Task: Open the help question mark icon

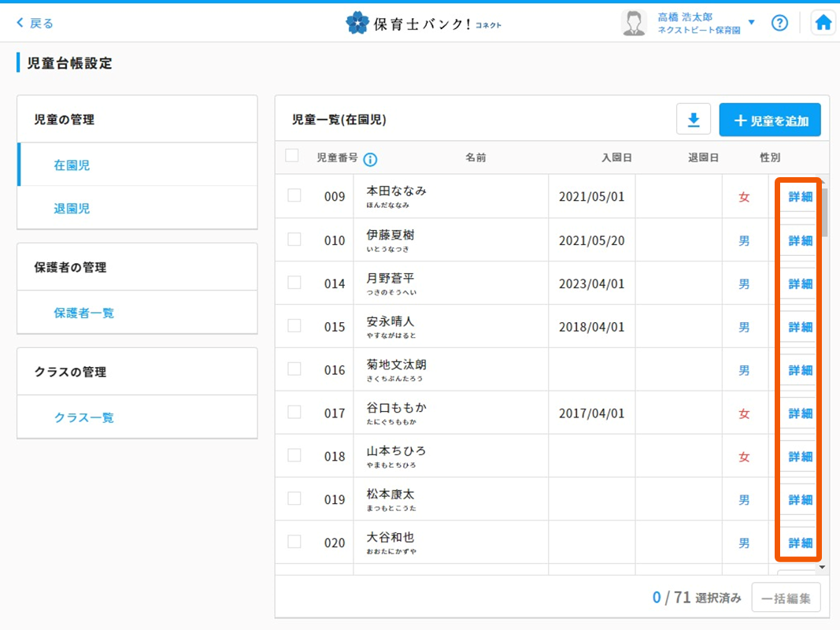Action: pyautogui.click(x=779, y=23)
